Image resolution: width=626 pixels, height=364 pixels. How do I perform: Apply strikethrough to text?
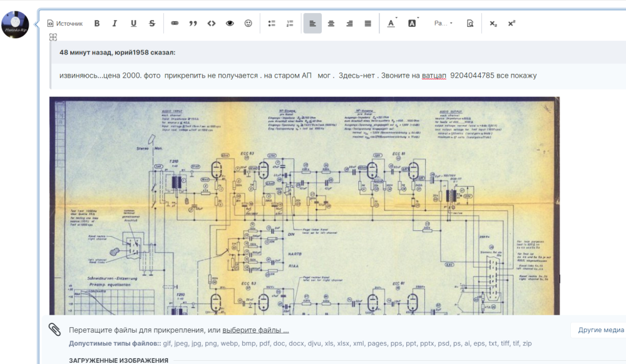152,24
